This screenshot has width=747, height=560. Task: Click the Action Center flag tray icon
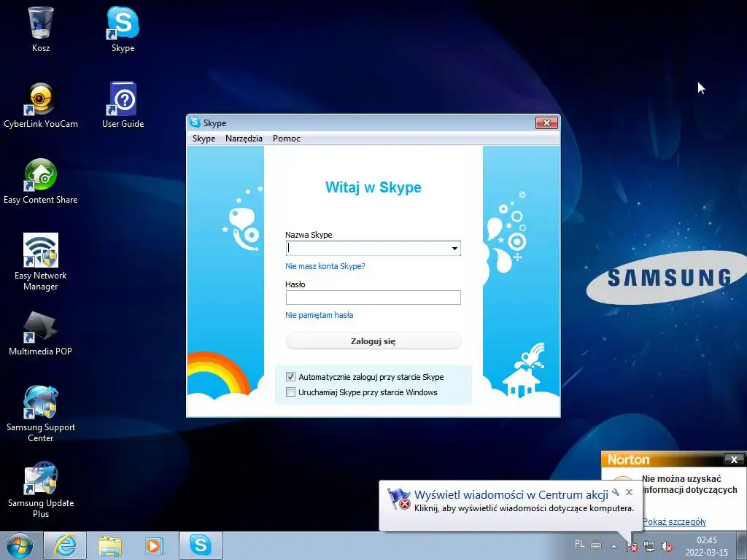(632, 546)
